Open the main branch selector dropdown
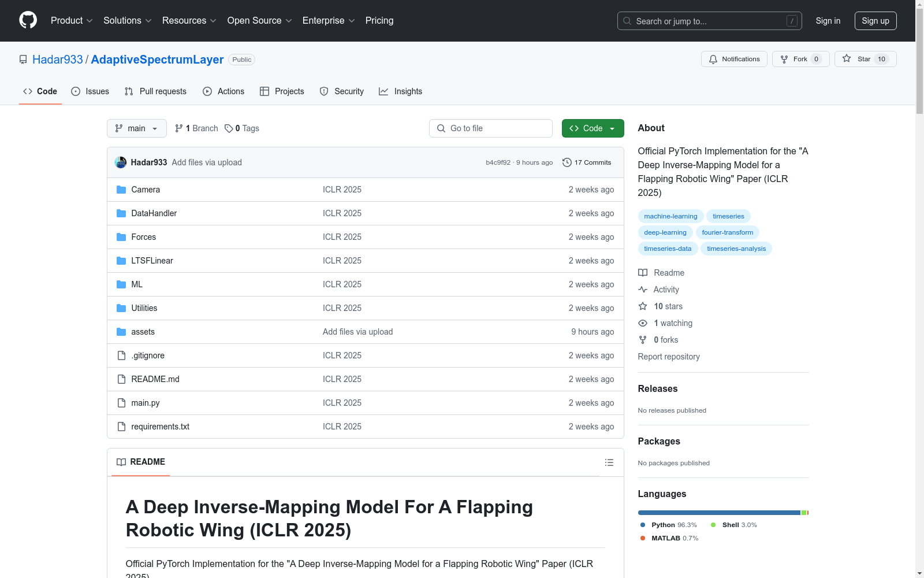The image size is (924, 578). point(137,128)
